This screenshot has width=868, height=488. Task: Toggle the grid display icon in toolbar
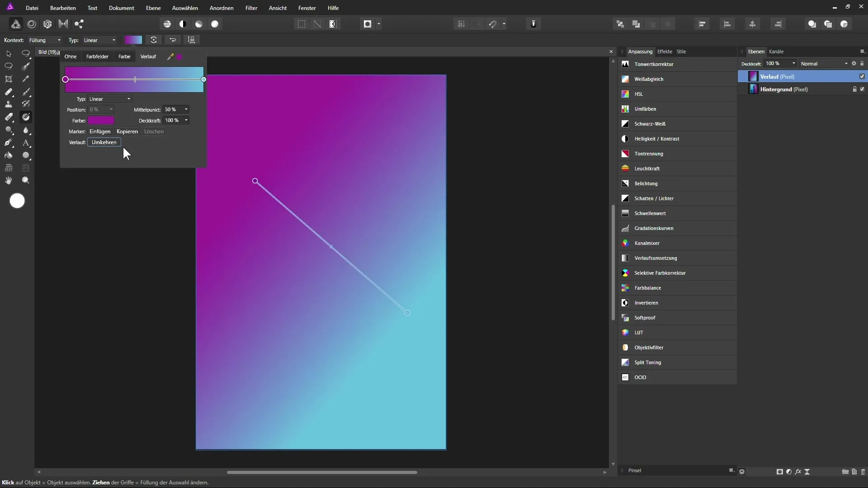pos(461,24)
